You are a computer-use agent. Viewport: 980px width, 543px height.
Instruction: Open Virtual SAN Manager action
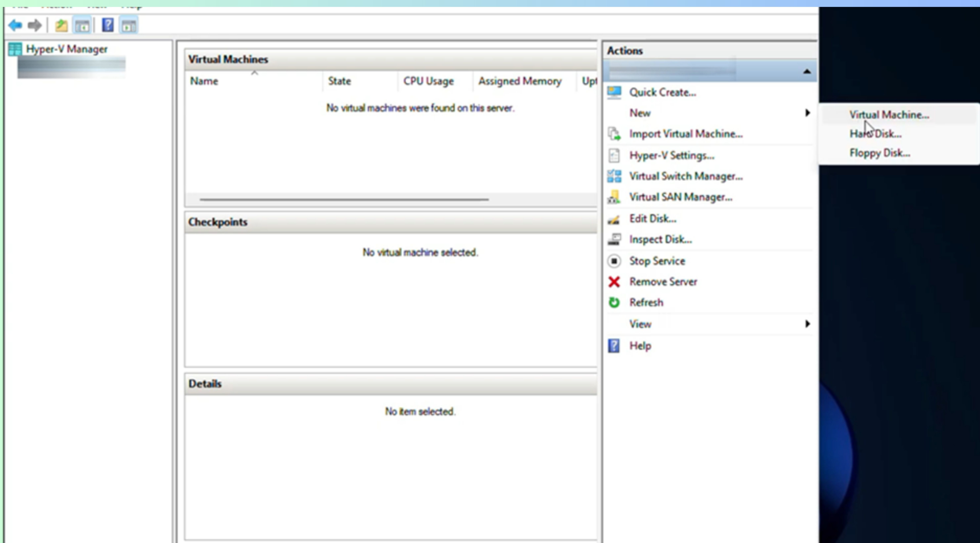pos(681,197)
